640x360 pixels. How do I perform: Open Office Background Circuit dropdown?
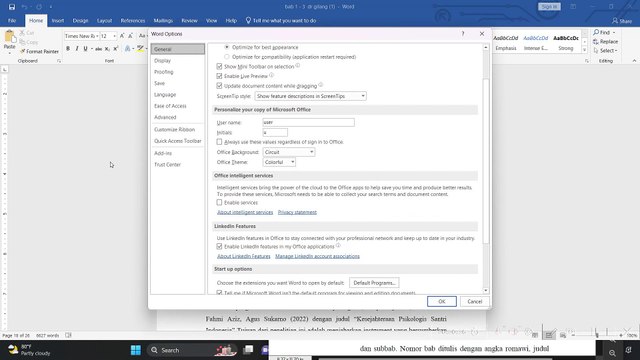click(x=289, y=152)
